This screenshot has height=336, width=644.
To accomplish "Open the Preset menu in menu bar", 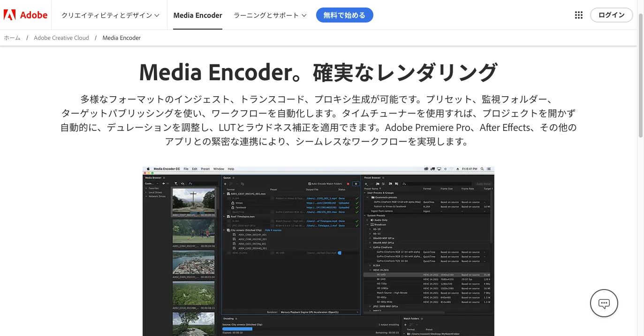I will pyautogui.click(x=205, y=168).
